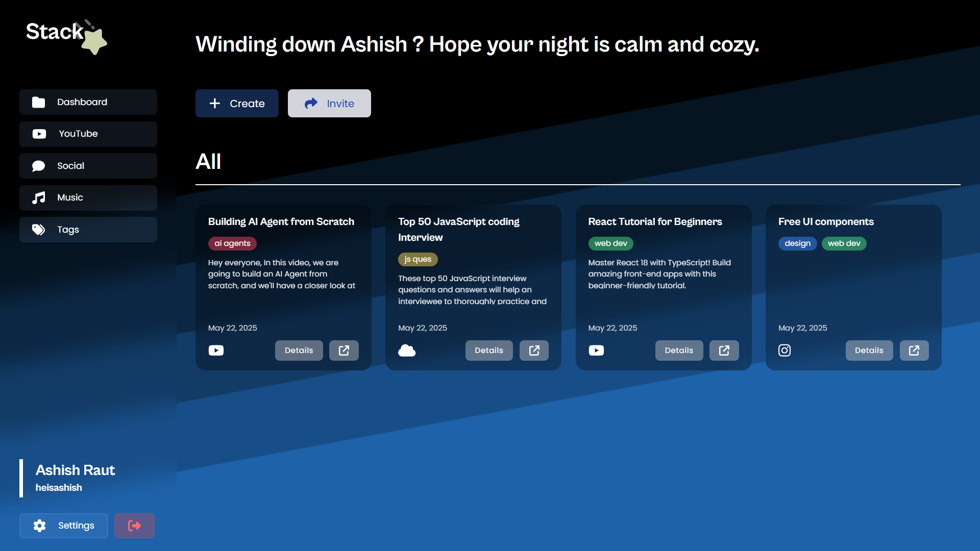Open external link for Building AI Agent card
Image resolution: width=980 pixels, height=551 pixels.
344,350
